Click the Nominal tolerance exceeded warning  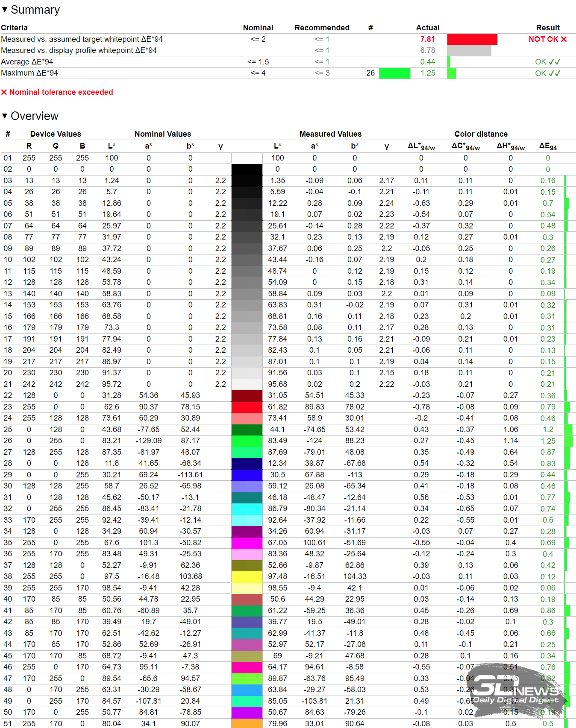57,92
